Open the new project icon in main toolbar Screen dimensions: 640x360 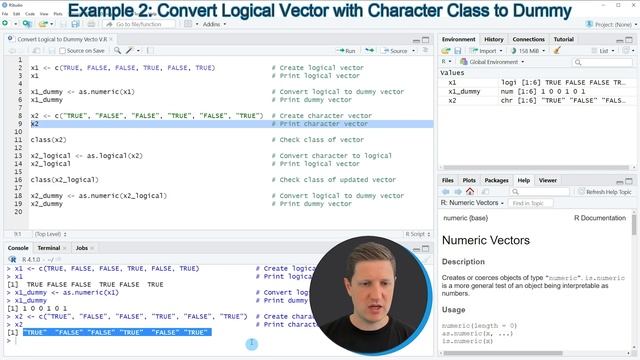pyautogui.click(x=27, y=24)
